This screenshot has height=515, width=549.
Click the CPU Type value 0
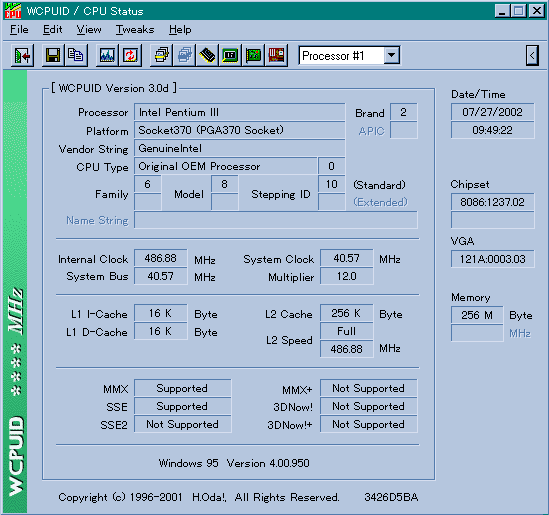[x=332, y=166]
